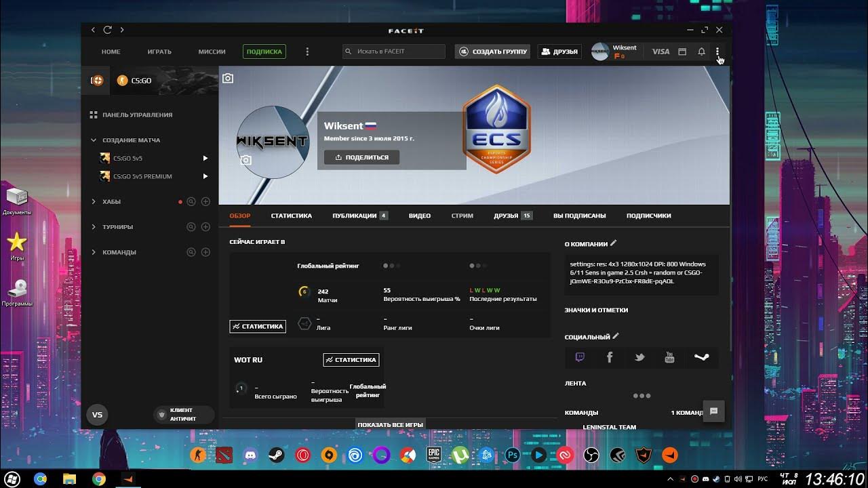868x488 pixels.
Task: Launch Epic Games from the dock
Action: point(434,455)
